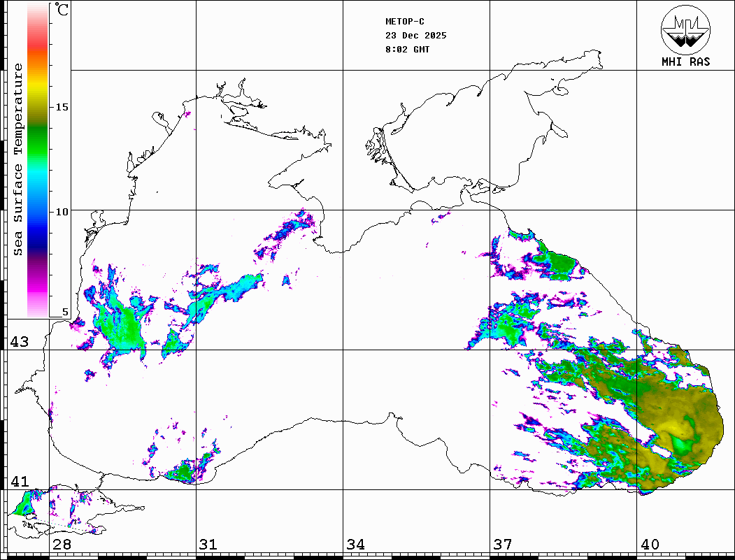This screenshot has width=735, height=560.
Task: Click the °C unit label above the scale
Action: [x=63, y=10]
